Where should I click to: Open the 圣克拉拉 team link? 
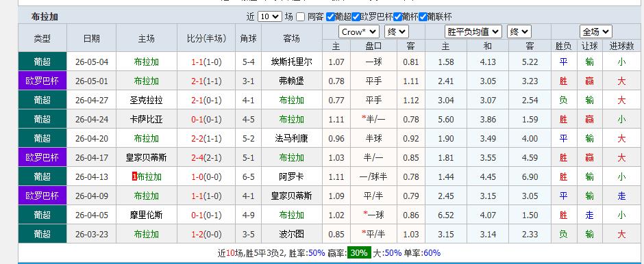coord(146,101)
